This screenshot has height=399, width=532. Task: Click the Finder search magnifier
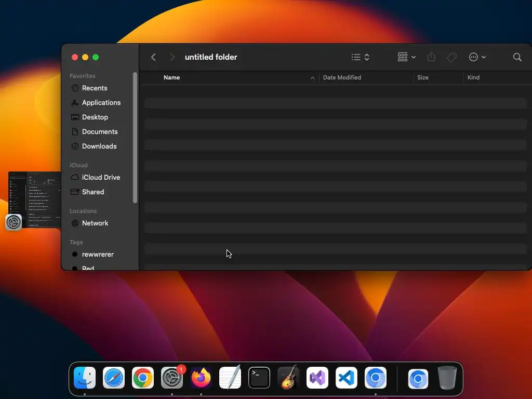[517, 57]
